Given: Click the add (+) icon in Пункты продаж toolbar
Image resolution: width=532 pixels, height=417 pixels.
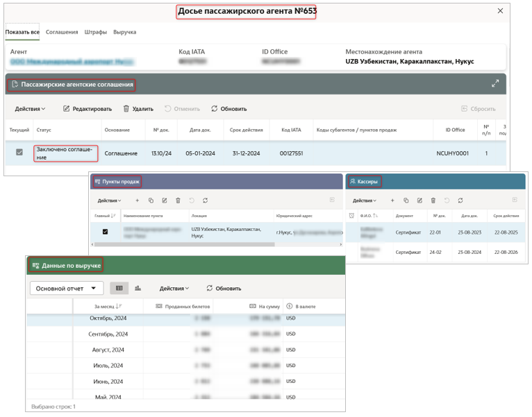Looking at the screenshot, I should pos(137,201).
